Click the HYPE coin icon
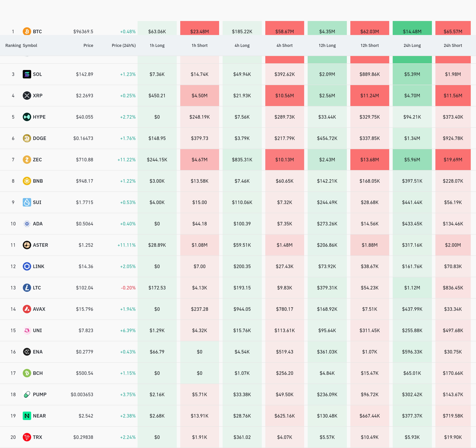Viewport: 476px width, 448px height. (27, 117)
